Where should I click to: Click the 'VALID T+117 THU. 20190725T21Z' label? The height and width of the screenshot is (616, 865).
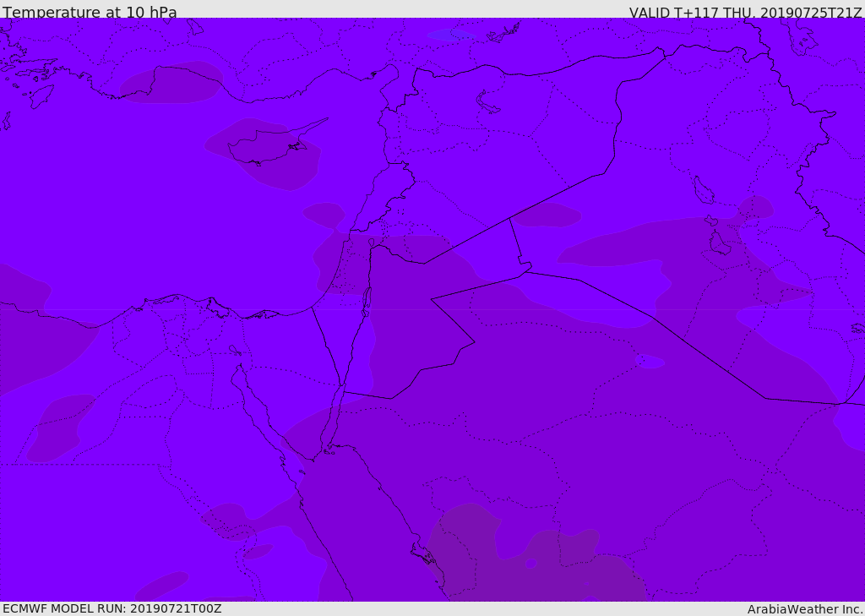point(745,13)
